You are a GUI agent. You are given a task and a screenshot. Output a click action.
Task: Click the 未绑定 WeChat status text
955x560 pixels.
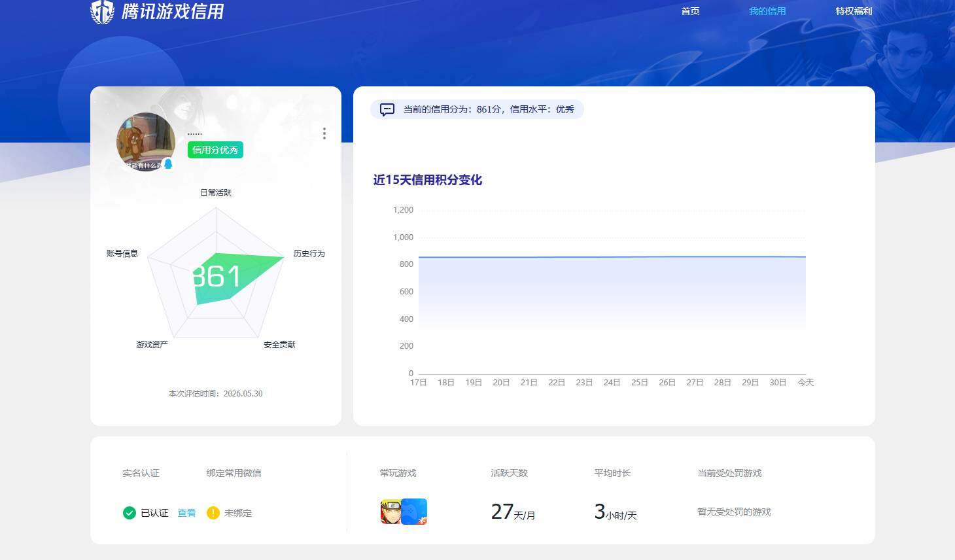[238, 513]
